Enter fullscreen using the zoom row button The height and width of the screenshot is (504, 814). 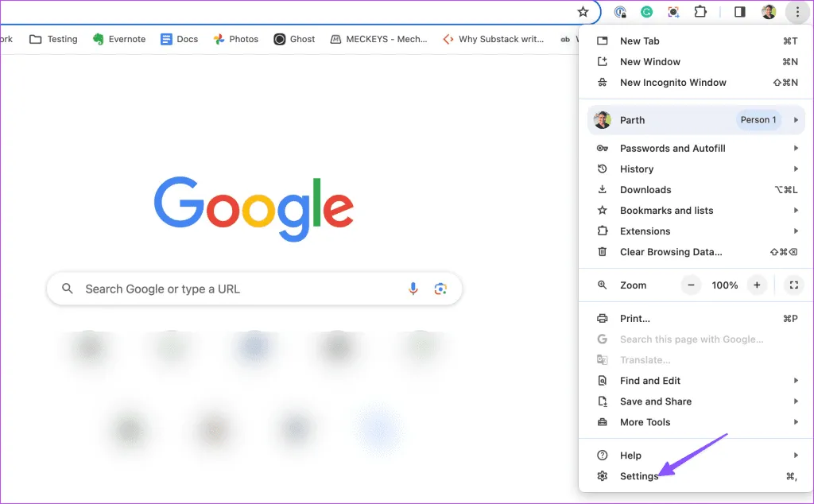coord(793,285)
